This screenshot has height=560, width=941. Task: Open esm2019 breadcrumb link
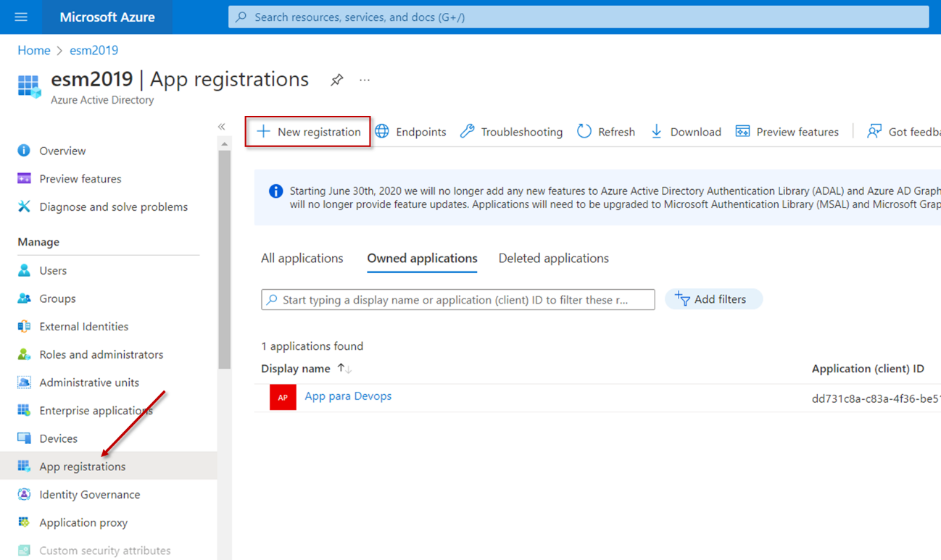pos(94,51)
